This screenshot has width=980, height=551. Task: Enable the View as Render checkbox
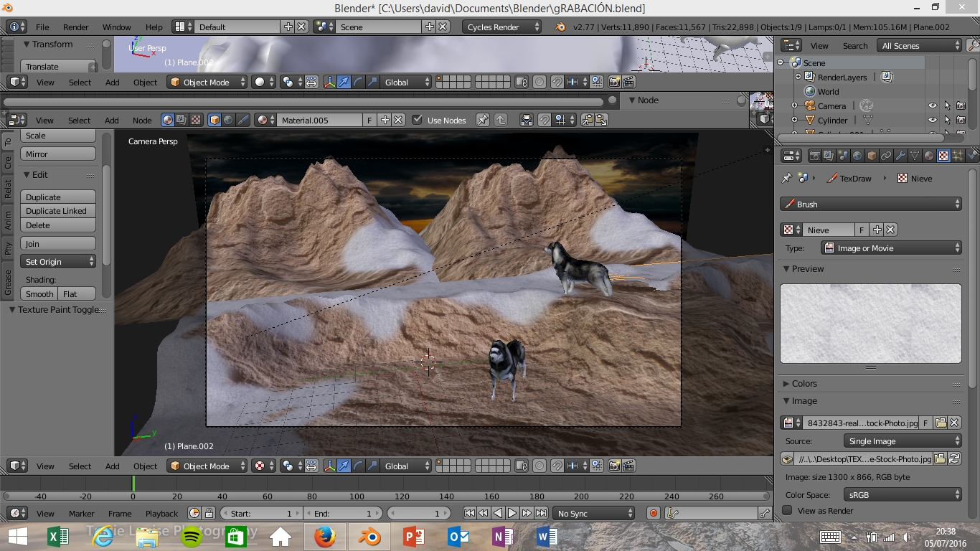point(787,510)
